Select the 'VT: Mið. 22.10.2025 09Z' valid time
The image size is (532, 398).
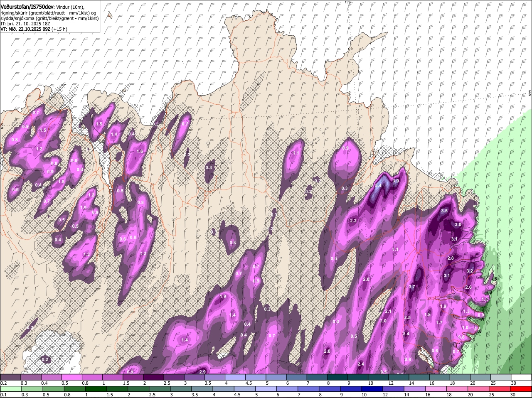(26, 29)
